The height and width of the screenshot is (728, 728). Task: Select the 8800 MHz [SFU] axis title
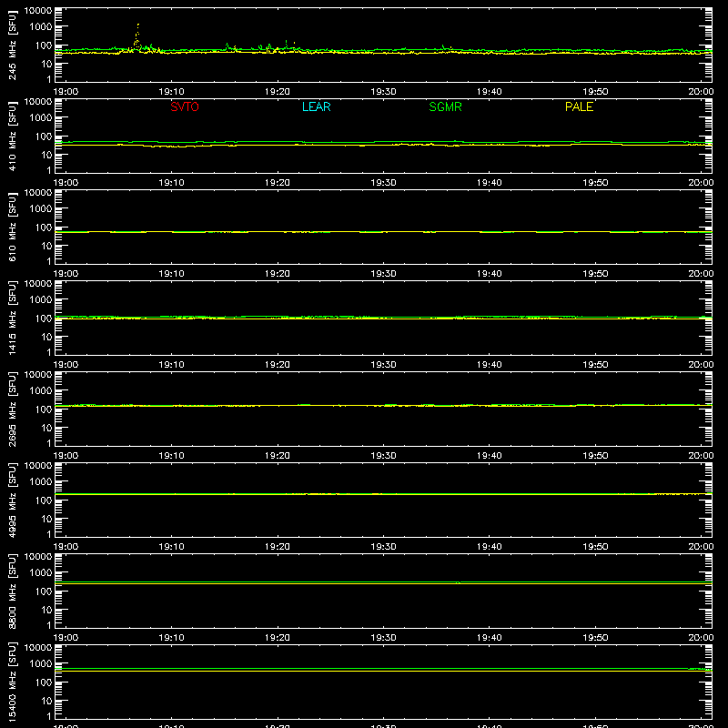[12, 591]
